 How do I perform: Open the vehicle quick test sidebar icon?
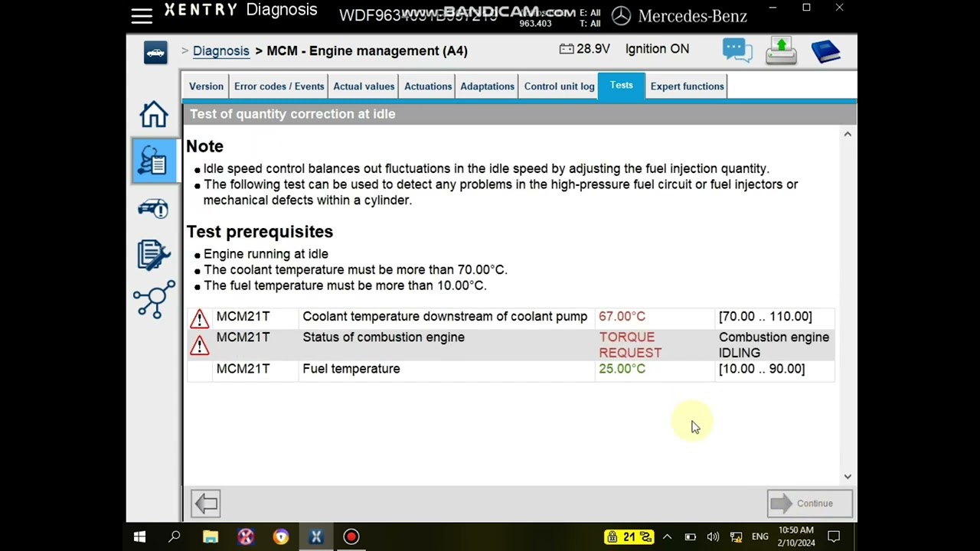click(x=154, y=208)
